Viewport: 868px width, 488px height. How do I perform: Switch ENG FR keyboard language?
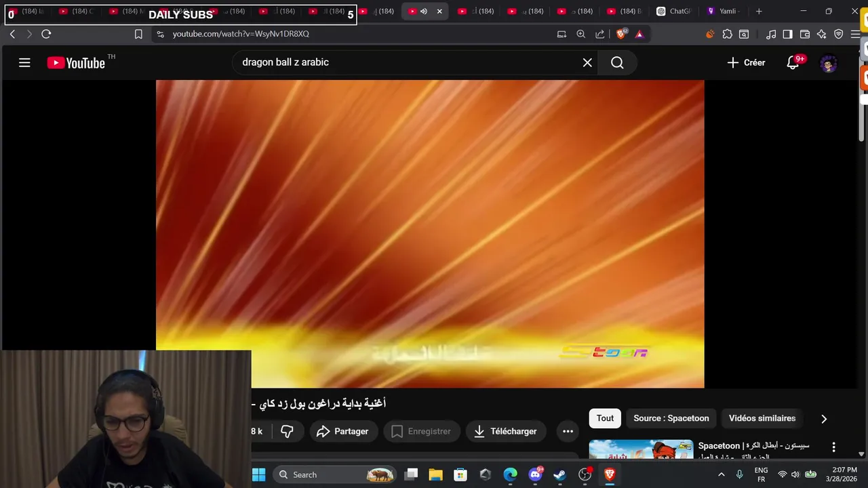point(762,474)
